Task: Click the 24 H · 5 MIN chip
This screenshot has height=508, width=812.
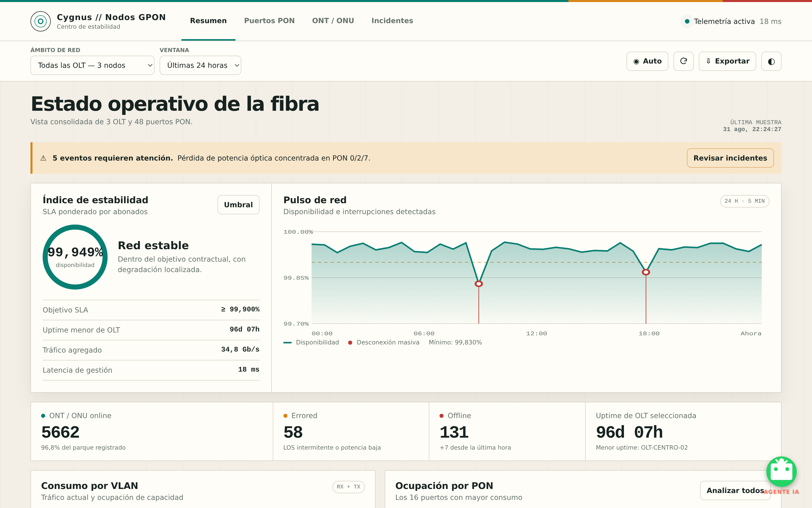Action: 744,201
